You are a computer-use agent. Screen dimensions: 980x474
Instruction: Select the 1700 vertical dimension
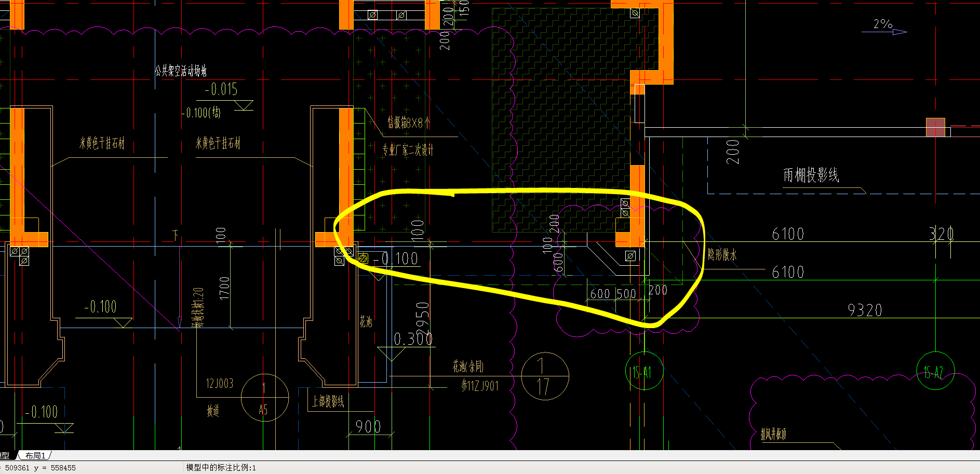point(224,288)
